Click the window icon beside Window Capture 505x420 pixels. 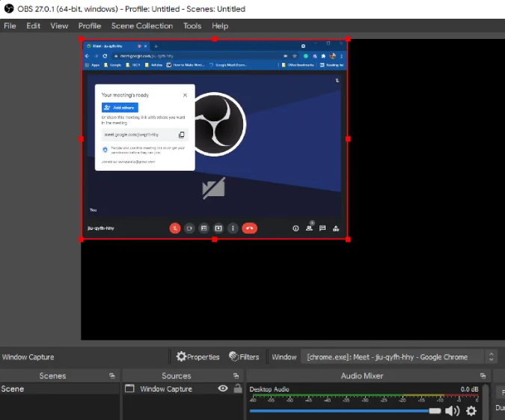pos(129,389)
